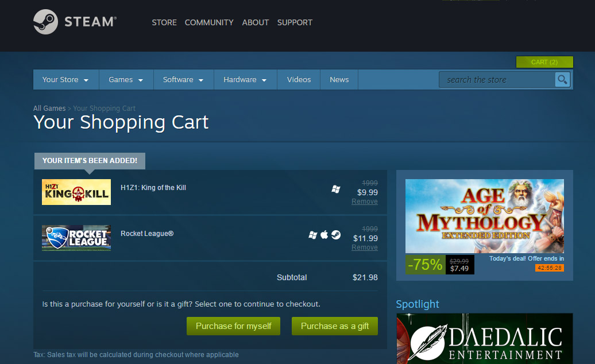Image resolution: width=595 pixels, height=364 pixels.
Task: Click the YOUR ITEM'S BEEN ADDED! notice
Action: point(90,161)
